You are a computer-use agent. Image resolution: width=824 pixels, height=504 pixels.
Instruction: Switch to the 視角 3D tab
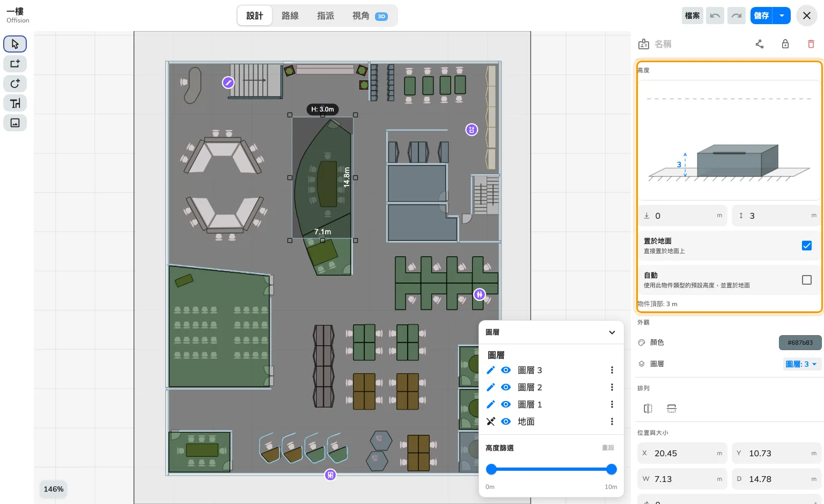(370, 16)
